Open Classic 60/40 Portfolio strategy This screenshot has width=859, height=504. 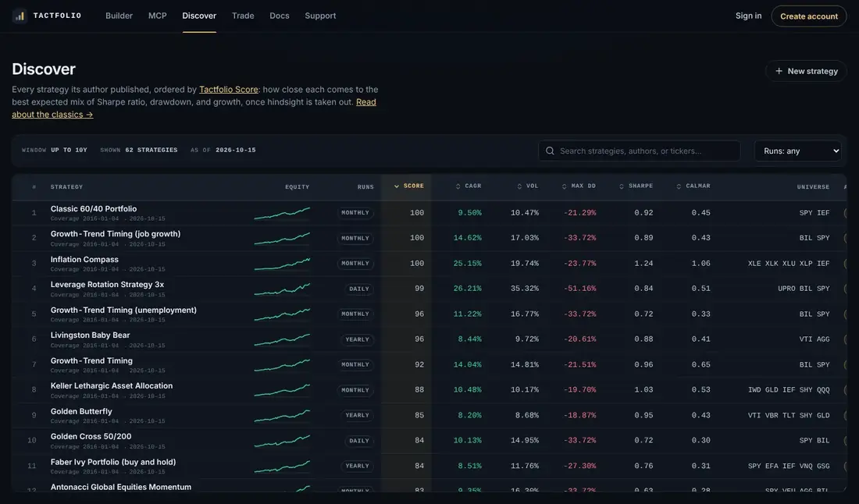click(x=94, y=208)
